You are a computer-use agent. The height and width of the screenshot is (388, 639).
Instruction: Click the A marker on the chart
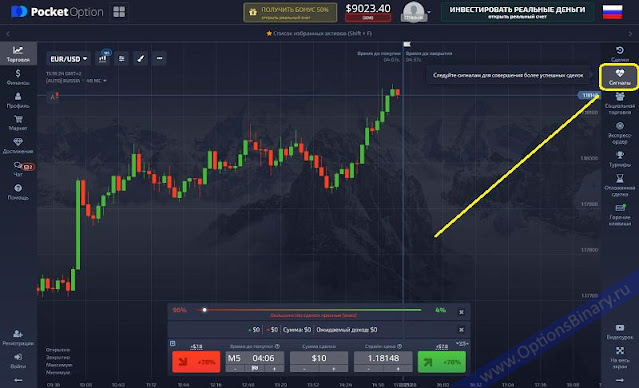point(53,97)
